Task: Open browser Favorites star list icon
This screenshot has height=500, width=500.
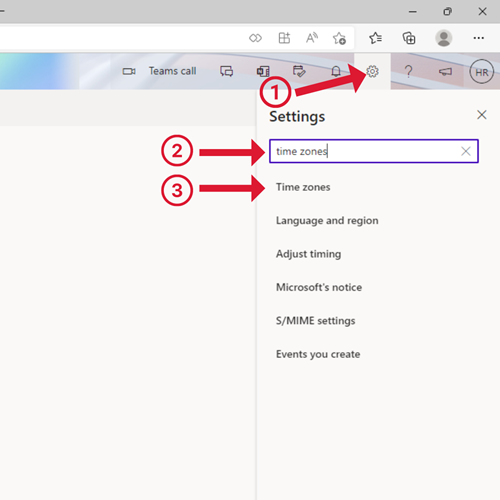Action: 375,38
